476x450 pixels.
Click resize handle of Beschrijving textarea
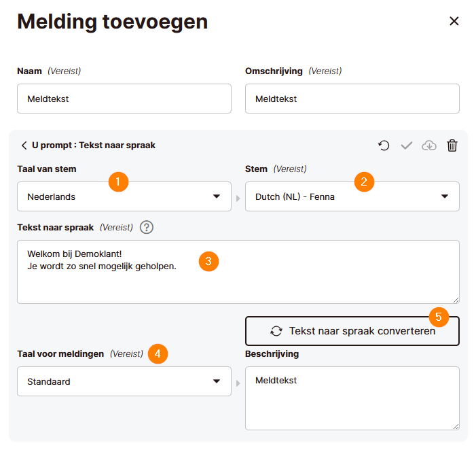click(x=455, y=426)
